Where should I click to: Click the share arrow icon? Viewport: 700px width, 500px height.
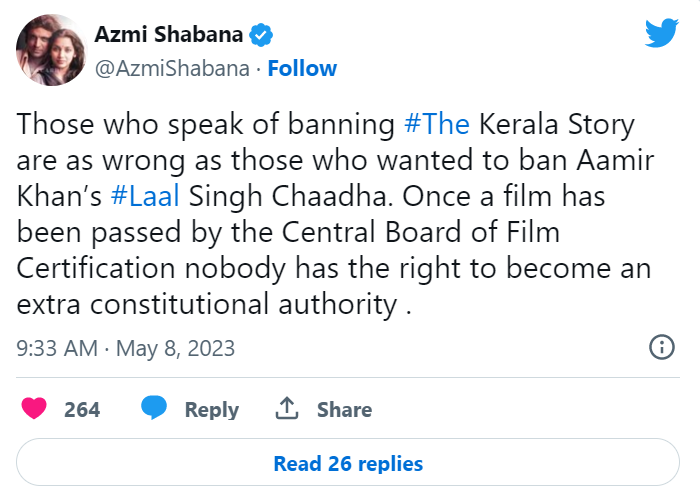coord(288,408)
